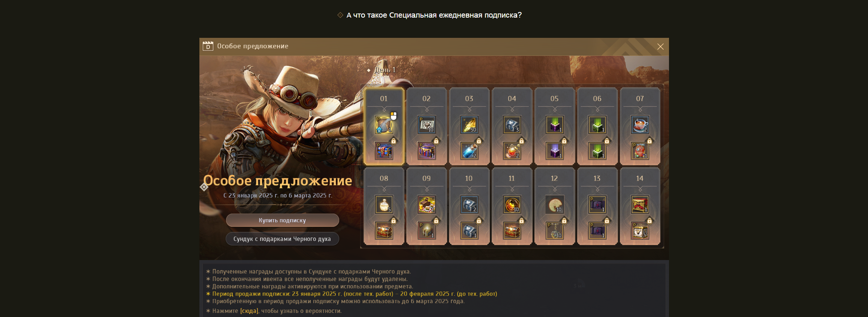
Task: Open Сундук с подарками Черного духа
Action: (x=282, y=239)
